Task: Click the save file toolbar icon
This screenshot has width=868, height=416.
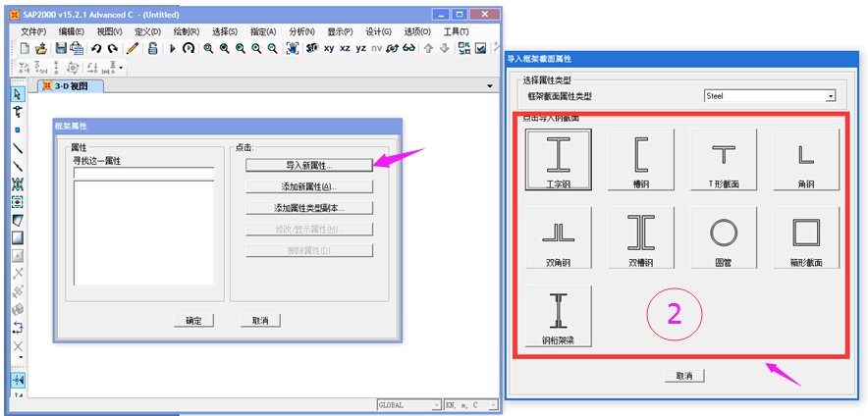Action: pyautogui.click(x=61, y=48)
